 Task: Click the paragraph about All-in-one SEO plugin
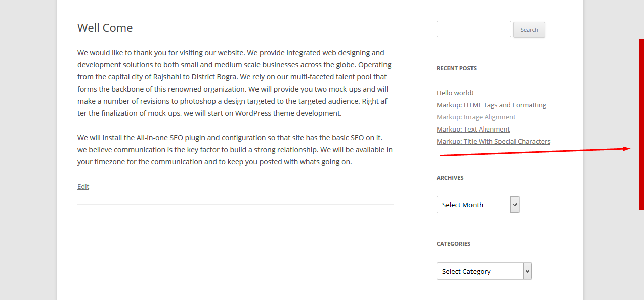(235, 150)
